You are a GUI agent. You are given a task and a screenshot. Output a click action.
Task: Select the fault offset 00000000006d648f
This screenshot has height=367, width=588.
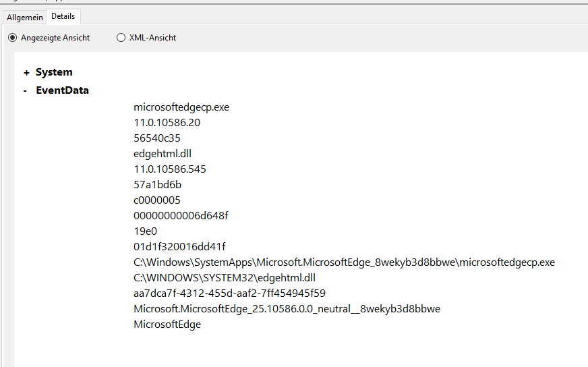pyautogui.click(x=181, y=216)
